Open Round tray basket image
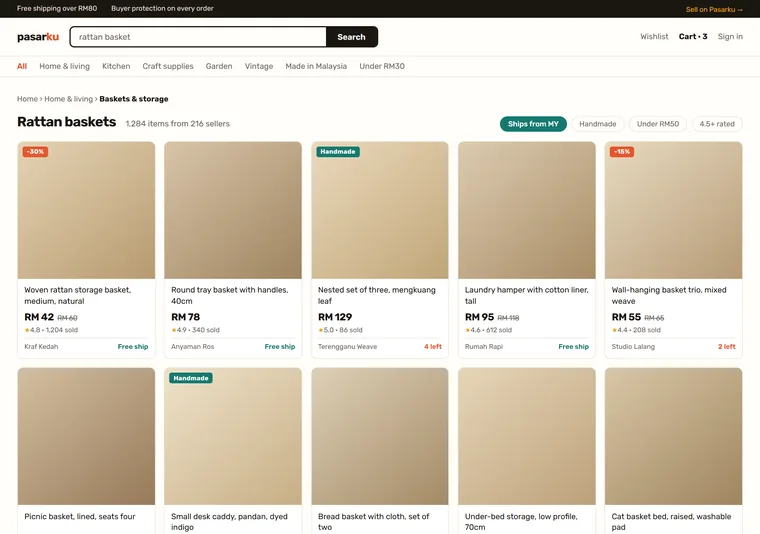760x534 pixels. click(x=233, y=210)
